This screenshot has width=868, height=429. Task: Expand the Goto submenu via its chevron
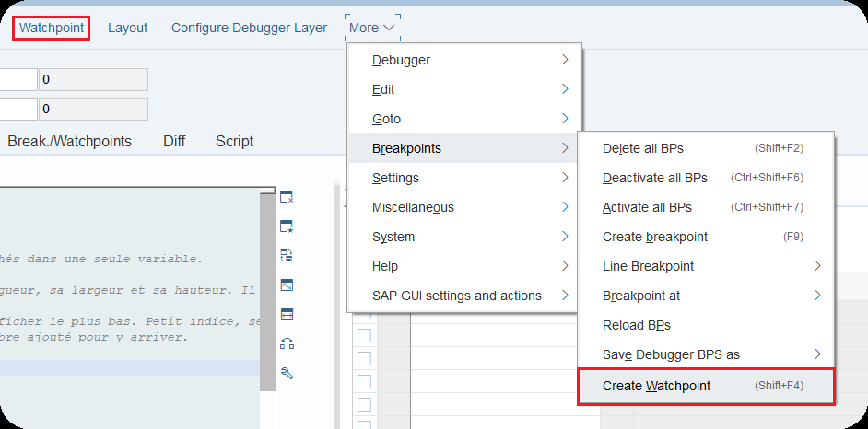[565, 119]
